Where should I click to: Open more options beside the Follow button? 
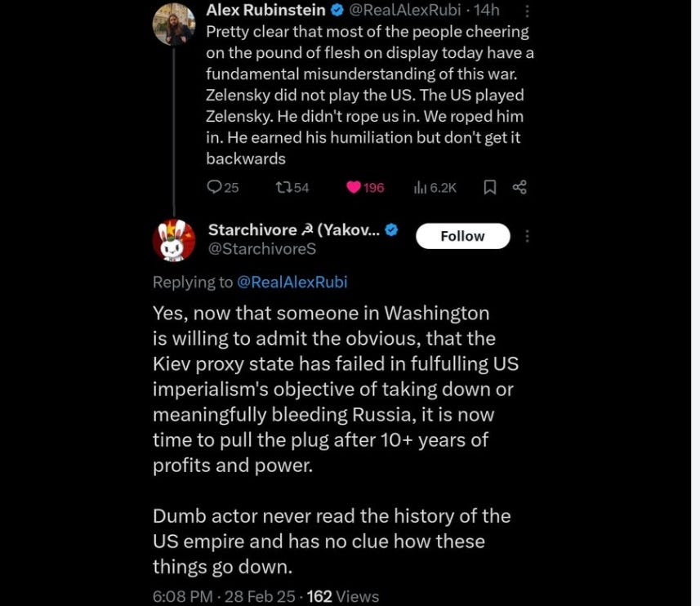[527, 235]
